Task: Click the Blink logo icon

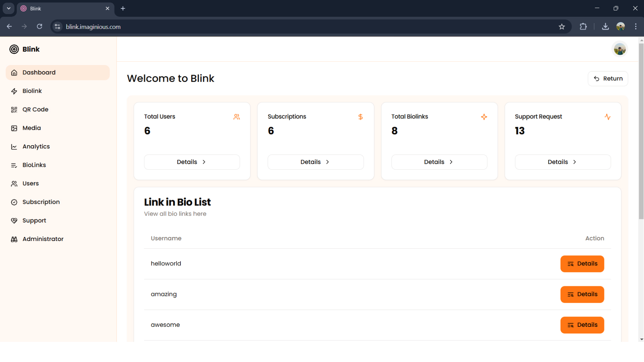Action: [x=13, y=49]
